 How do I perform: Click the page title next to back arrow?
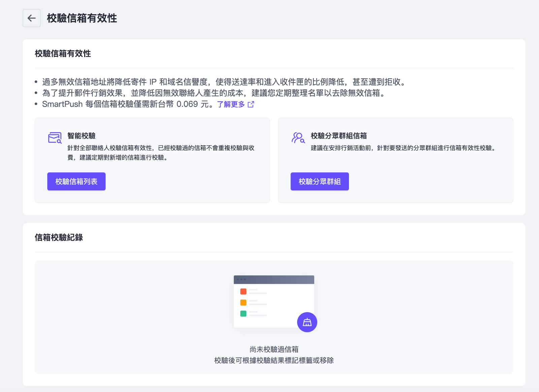pos(82,18)
